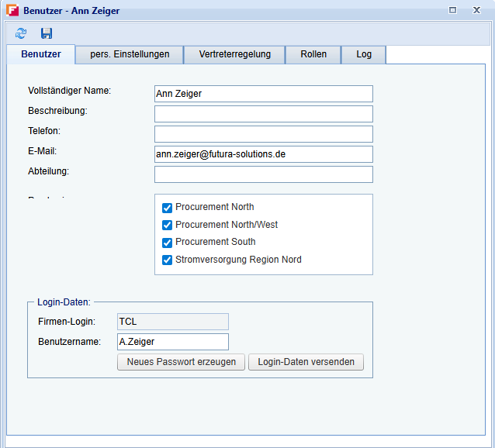495x448 pixels.
Task: Click the Benutzername field
Action: [172, 342]
